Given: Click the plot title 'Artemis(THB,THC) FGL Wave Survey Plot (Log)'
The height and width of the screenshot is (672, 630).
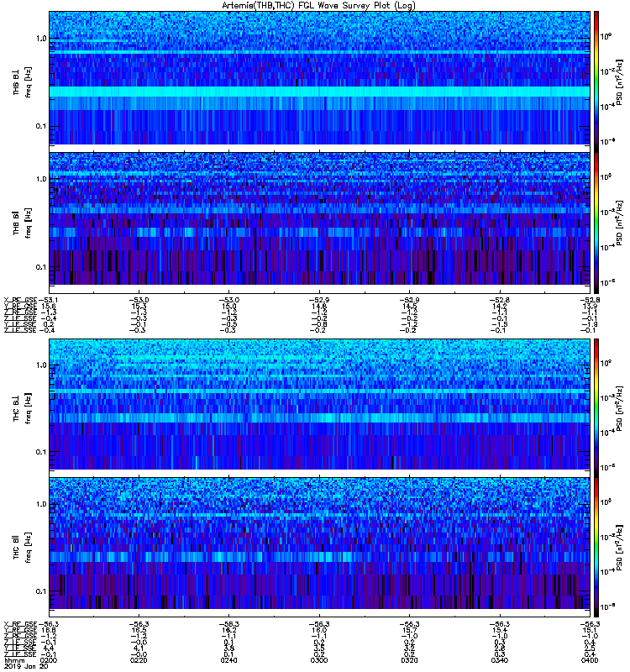Looking at the screenshot, I should [x=319, y=5].
